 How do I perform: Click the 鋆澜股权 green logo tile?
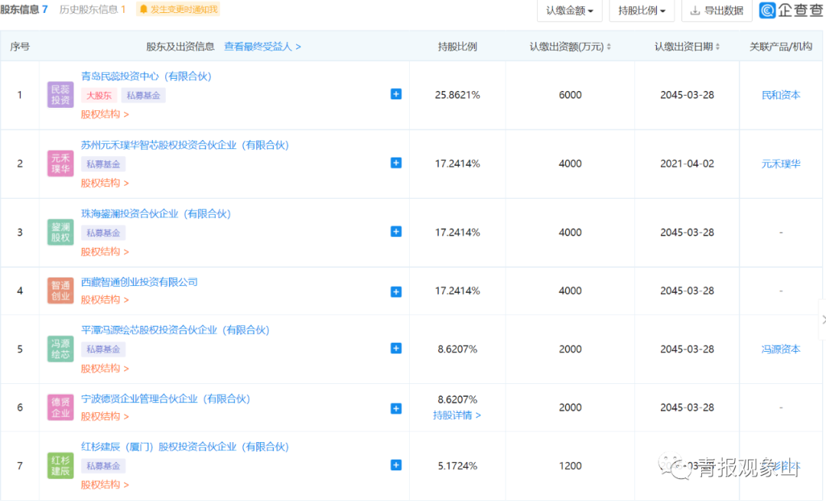point(60,232)
